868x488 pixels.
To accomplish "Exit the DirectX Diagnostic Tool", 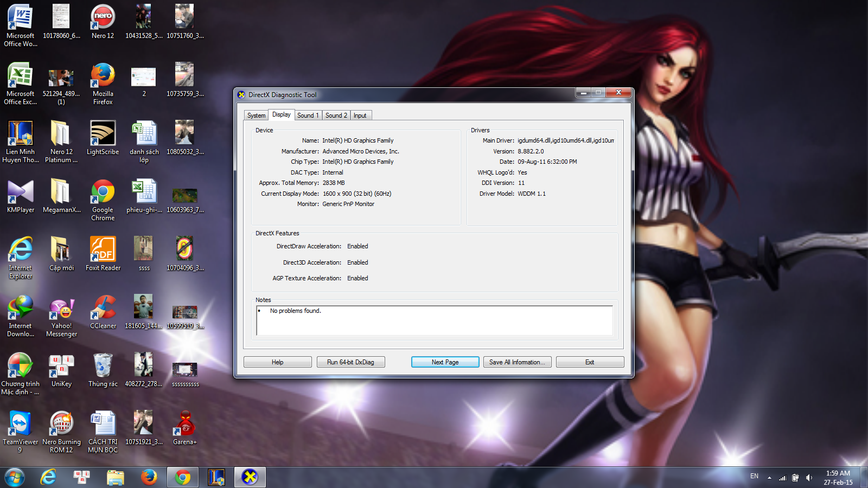I will (x=590, y=362).
